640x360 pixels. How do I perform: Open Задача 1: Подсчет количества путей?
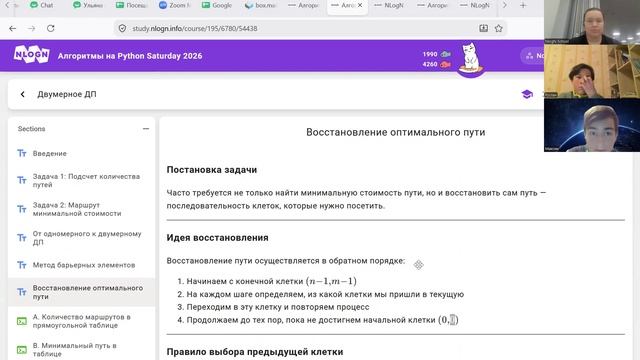[x=82, y=180]
